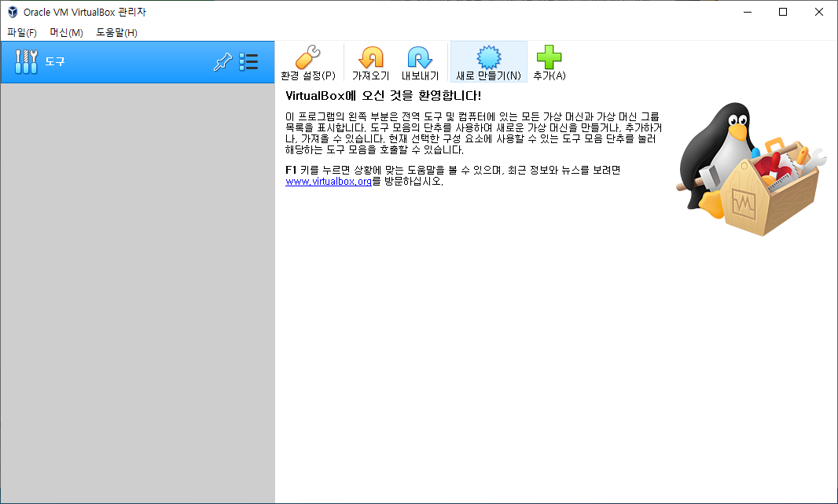This screenshot has height=504, width=838.
Task: Minimize the VirtualBox manager window
Action: [747, 12]
